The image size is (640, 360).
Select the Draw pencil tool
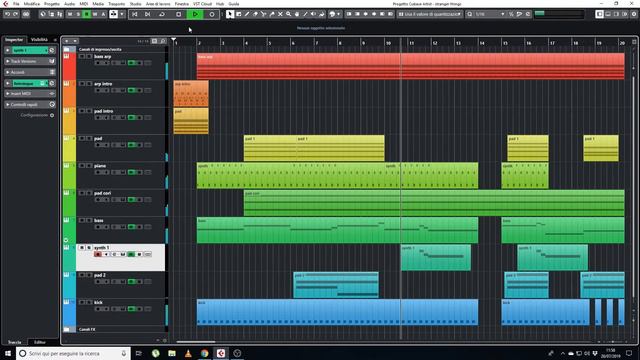tap(247, 14)
